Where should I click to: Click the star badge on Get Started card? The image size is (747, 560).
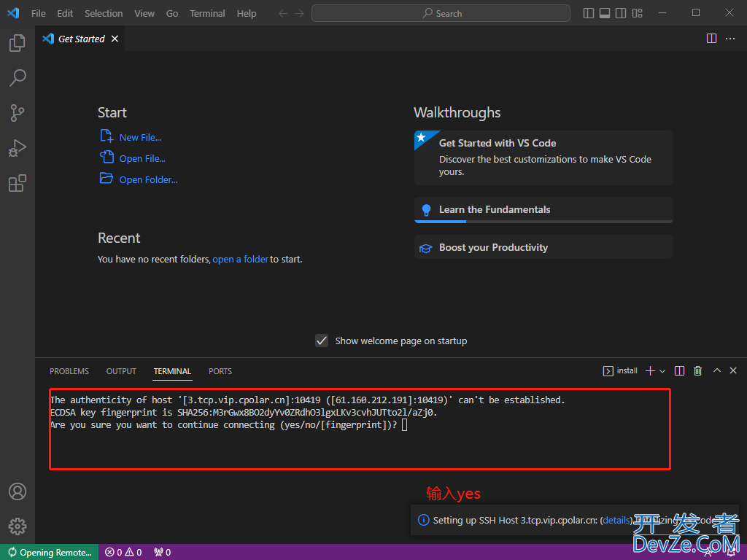pyautogui.click(x=421, y=138)
